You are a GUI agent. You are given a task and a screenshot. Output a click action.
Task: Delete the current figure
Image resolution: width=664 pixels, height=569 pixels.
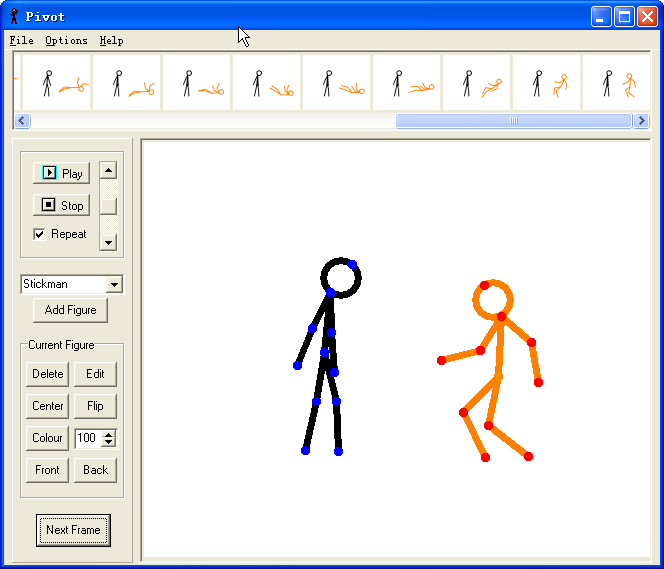(47, 374)
